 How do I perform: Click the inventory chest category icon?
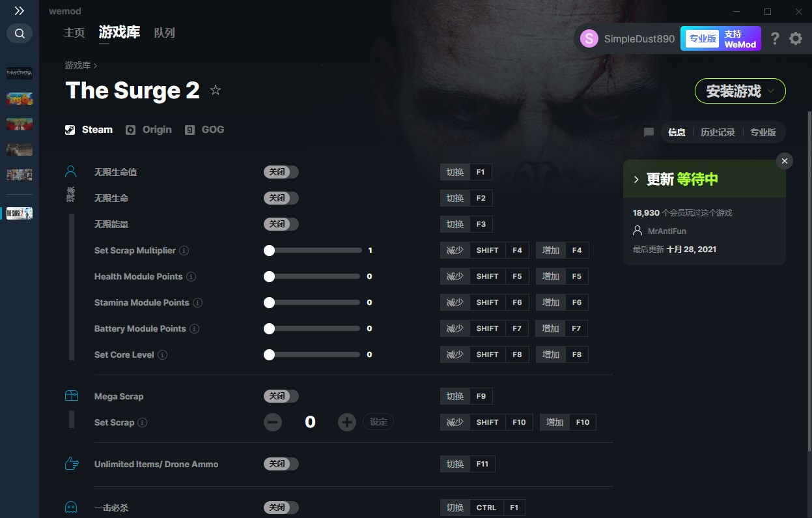point(71,396)
